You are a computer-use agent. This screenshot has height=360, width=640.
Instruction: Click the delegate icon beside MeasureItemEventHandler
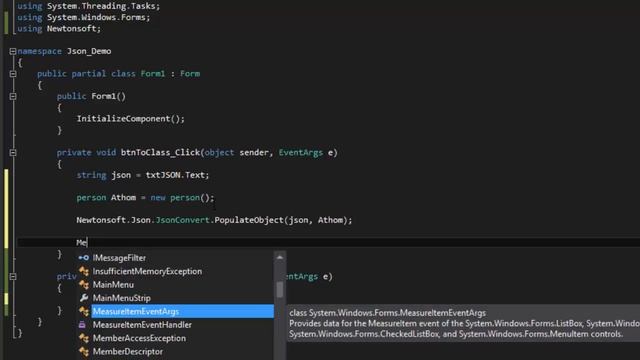coord(82,325)
